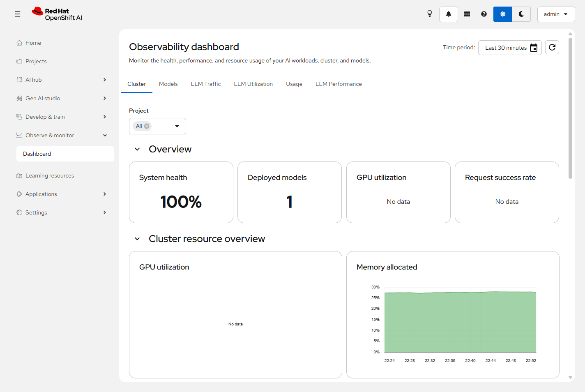
Task: Expand the Applications section
Action: [65, 194]
